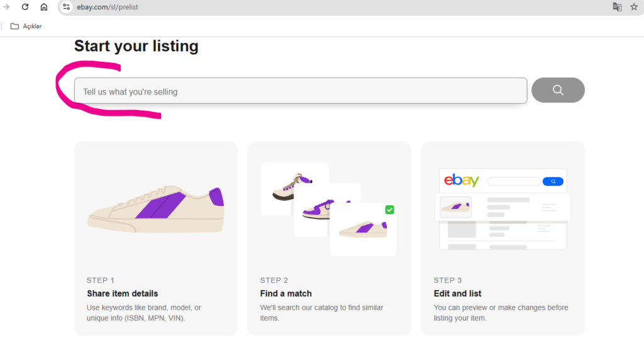Image resolution: width=644 pixels, height=352 pixels.
Task: Open the translate page icon
Action: tap(617, 7)
